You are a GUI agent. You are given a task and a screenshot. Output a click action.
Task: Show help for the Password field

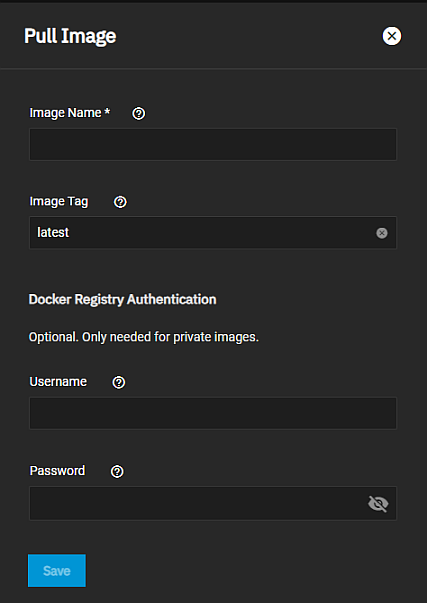(x=117, y=471)
